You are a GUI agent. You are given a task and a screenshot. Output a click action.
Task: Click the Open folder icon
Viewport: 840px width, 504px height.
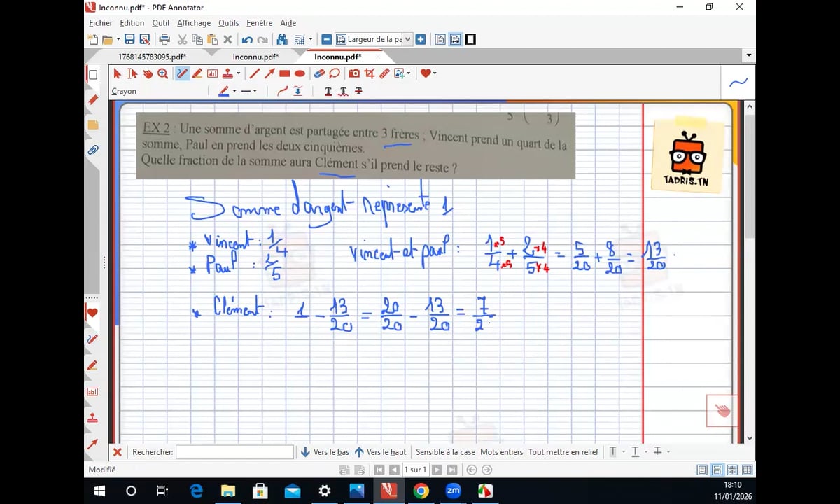pos(107,40)
